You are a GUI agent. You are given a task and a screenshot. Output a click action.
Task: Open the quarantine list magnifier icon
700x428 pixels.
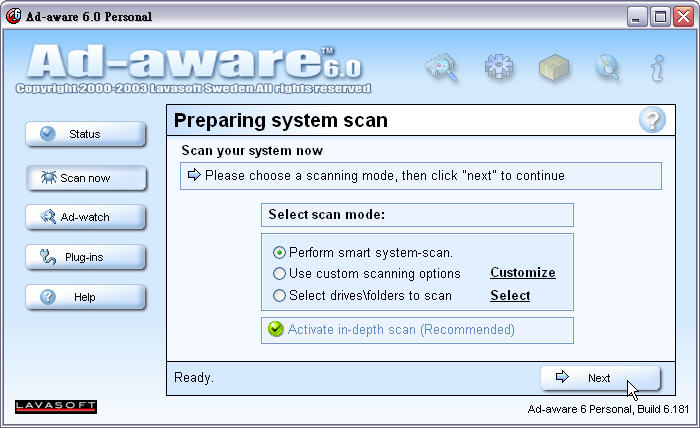(442, 68)
